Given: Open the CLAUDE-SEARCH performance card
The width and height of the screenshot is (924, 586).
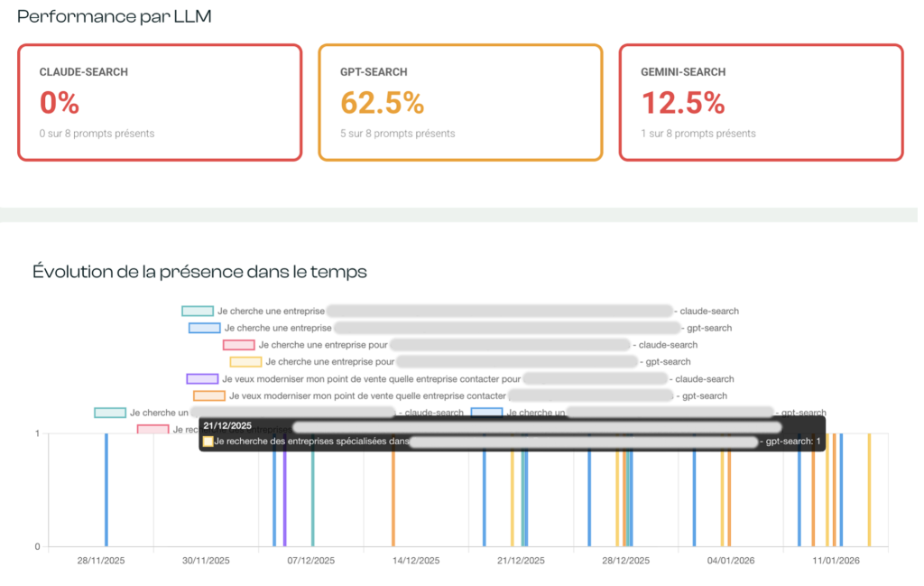Looking at the screenshot, I should [x=160, y=103].
